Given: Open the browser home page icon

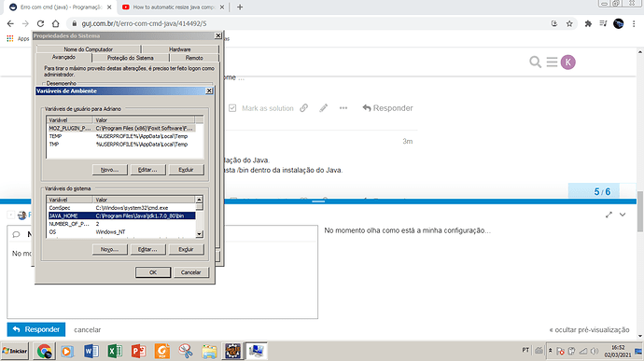Looking at the screenshot, I should [55, 24].
